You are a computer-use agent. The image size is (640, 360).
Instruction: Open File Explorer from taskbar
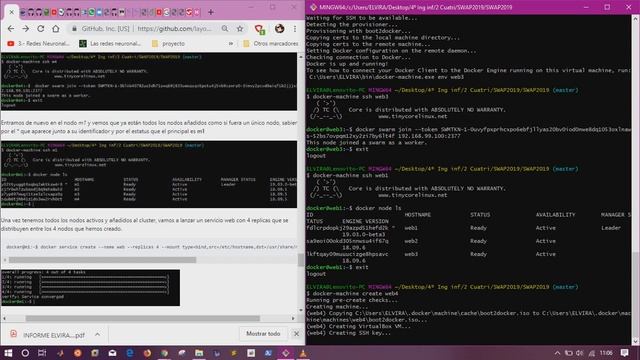point(199,353)
